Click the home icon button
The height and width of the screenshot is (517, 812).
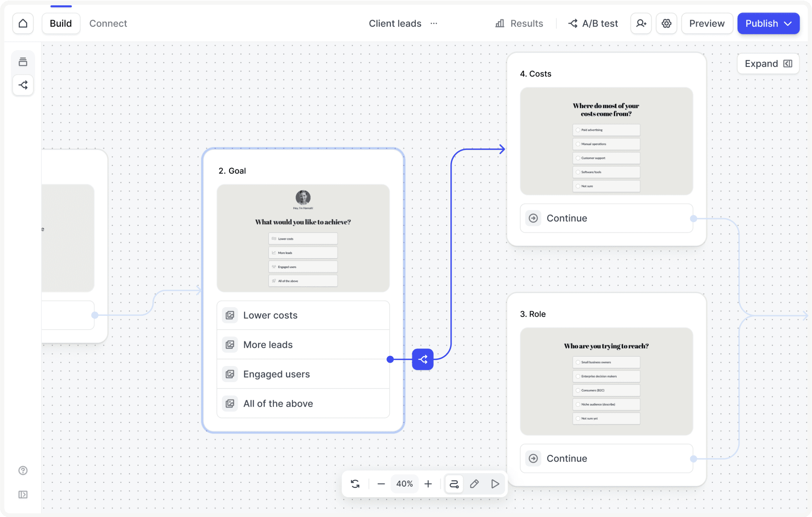(x=23, y=23)
